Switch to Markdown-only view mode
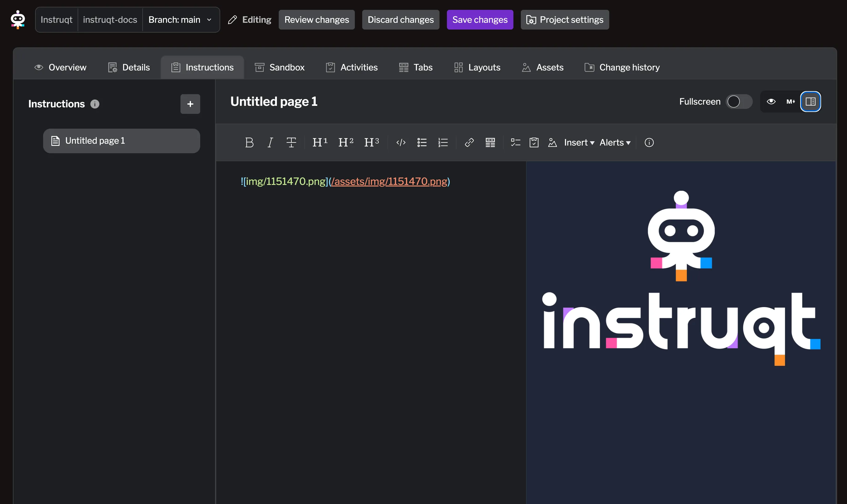Screen dimensions: 847x504 pyautogui.click(x=791, y=102)
